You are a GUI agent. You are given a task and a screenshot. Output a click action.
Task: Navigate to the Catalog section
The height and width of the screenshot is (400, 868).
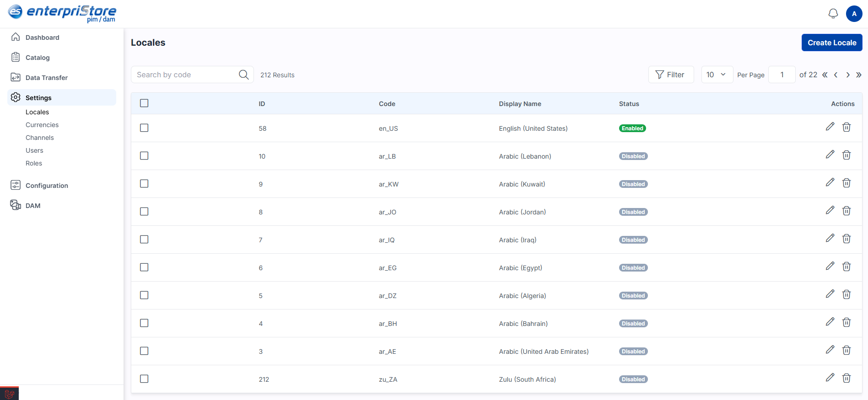click(x=38, y=58)
